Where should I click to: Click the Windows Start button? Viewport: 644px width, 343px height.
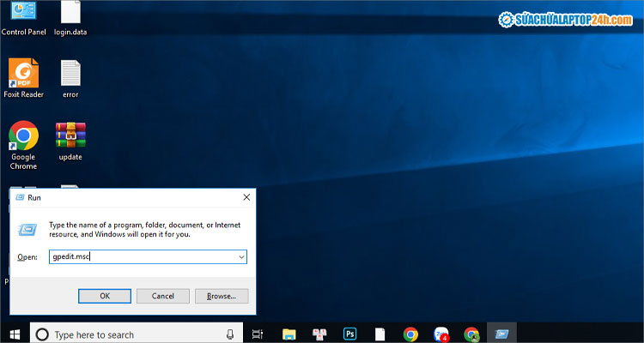[x=15, y=334]
